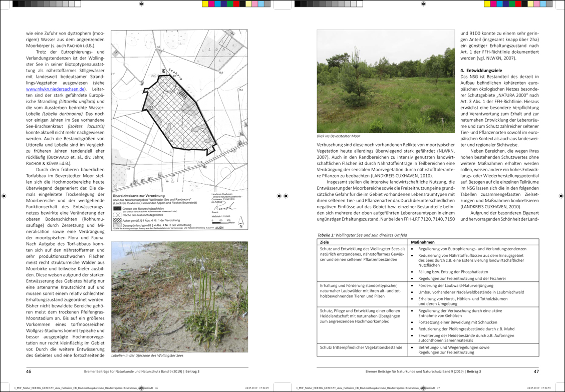This screenshot has width=565, height=392.
Task: Click the print timestamp "24.05.2019 17:24:55"
Action: [538, 388]
